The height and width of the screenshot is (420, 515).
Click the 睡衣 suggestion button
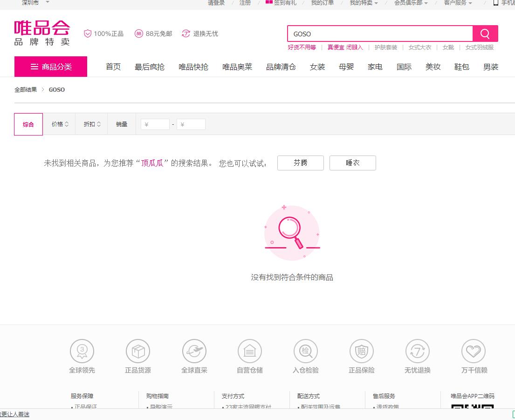(x=353, y=163)
